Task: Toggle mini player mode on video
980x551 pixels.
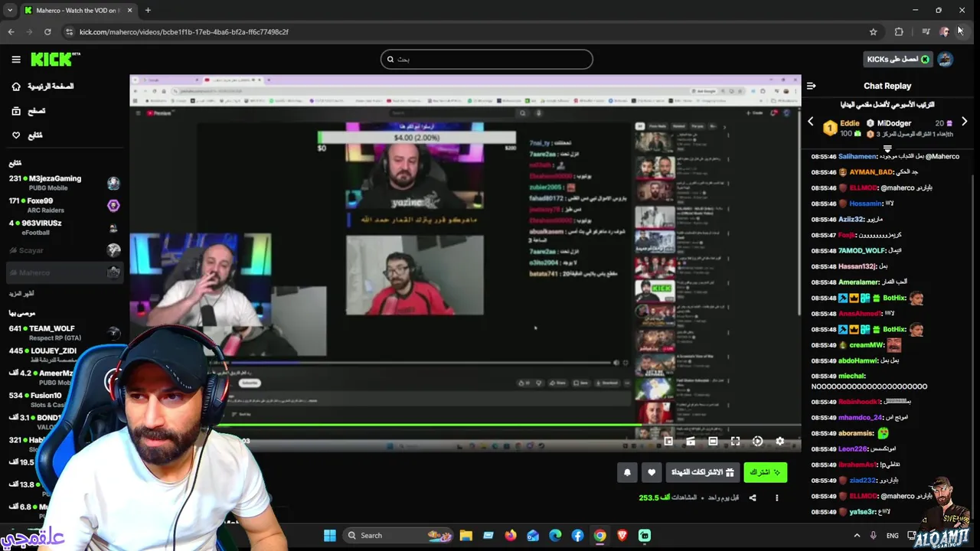Action: click(x=668, y=441)
